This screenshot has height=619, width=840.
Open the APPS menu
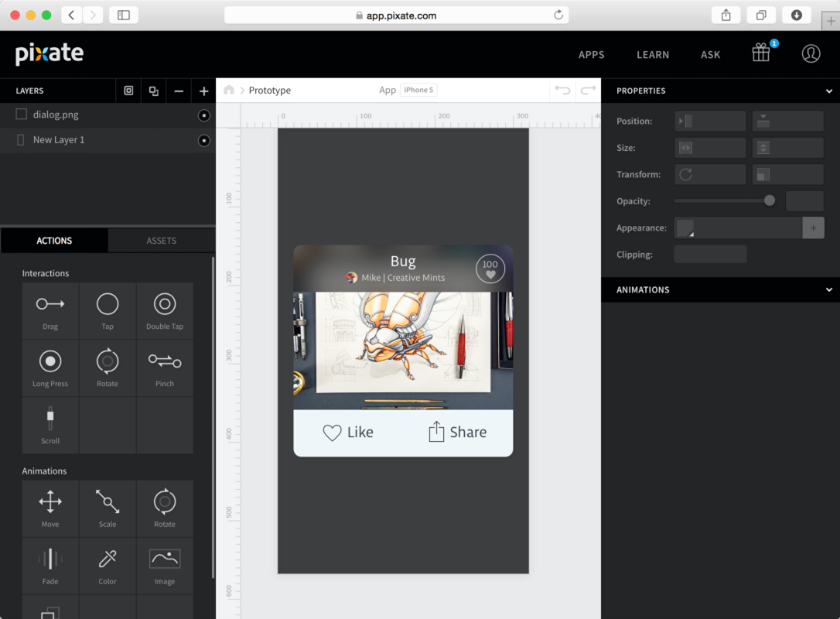pyautogui.click(x=592, y=55)
